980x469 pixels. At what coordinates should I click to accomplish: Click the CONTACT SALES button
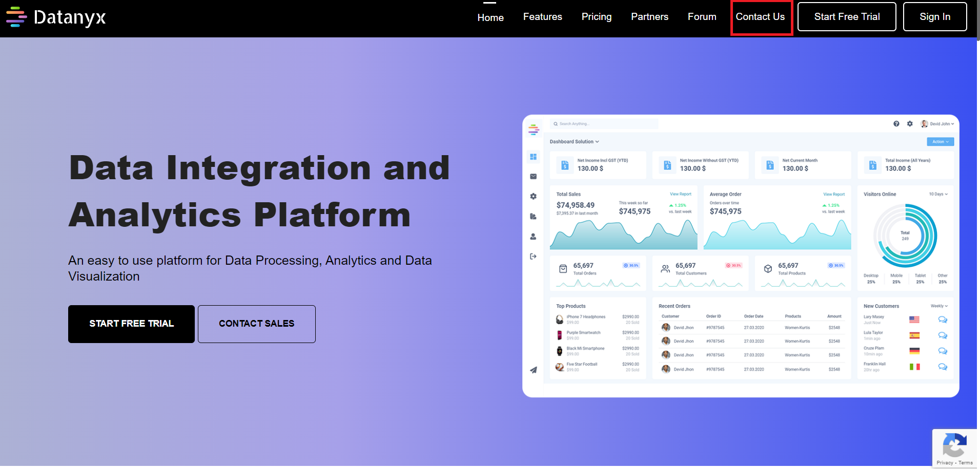pyautogui.click(x=256, y=324)
